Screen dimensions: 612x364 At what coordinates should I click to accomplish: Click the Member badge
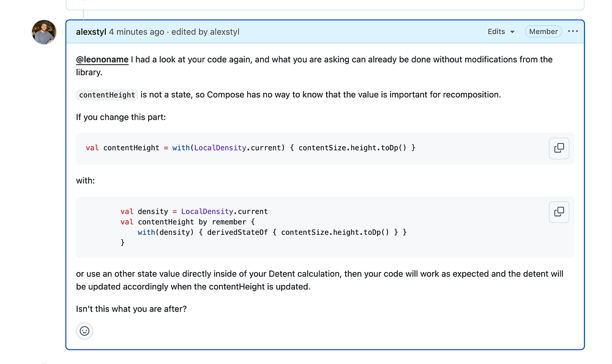[543, 32]
